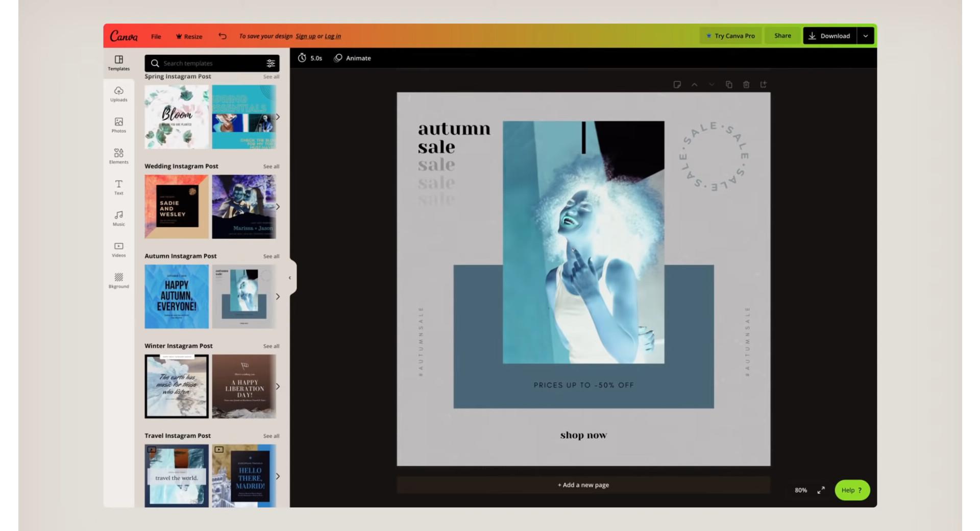This screenshot has height=531, width=980.
Task: Select the autumn sale template thumbnail
Action: point(244,297)
